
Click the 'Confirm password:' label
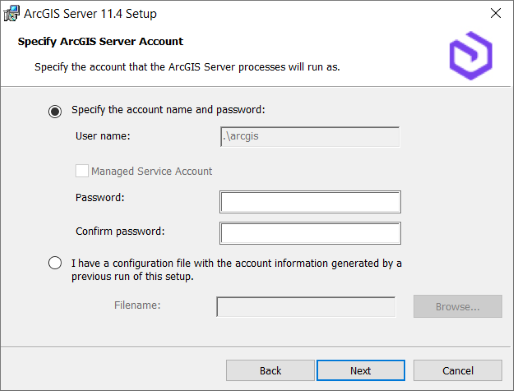[x=120, y=231]
